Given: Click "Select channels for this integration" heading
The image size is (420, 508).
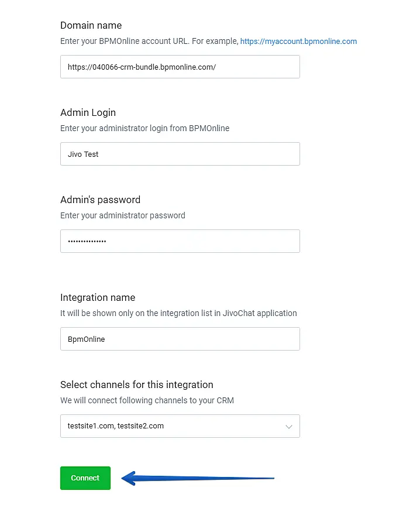Looking at the screenshot, I should 136,385.
